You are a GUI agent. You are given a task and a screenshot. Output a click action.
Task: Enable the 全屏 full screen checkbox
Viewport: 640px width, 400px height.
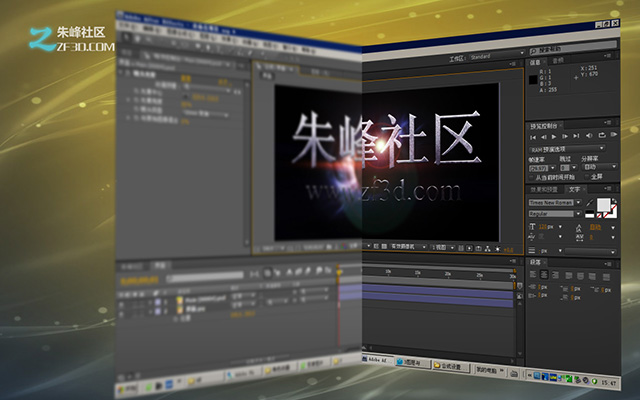coord(587,177)
